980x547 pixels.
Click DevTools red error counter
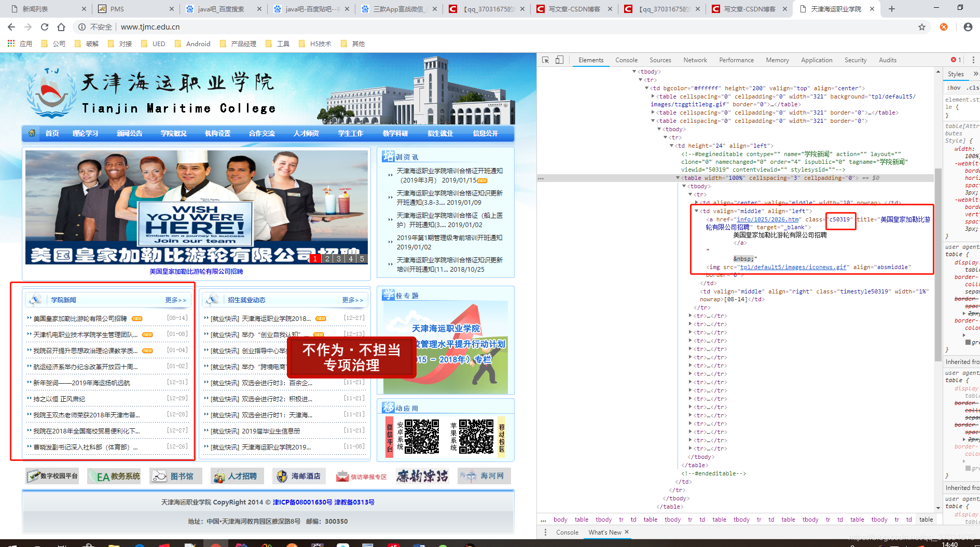956,60
